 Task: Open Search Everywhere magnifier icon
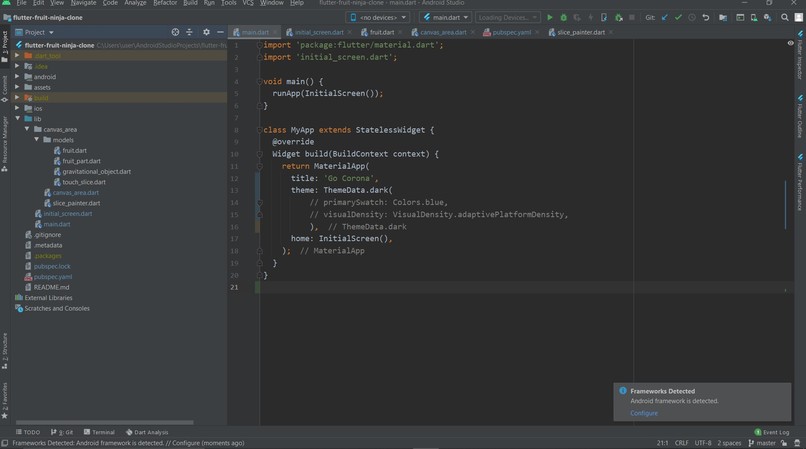click(x=784, y=17)
